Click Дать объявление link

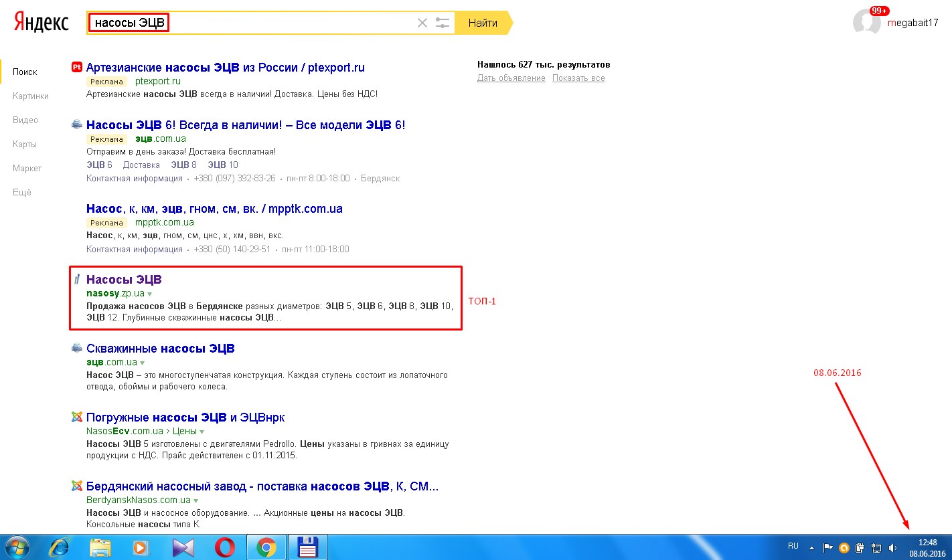coord(511,78)
